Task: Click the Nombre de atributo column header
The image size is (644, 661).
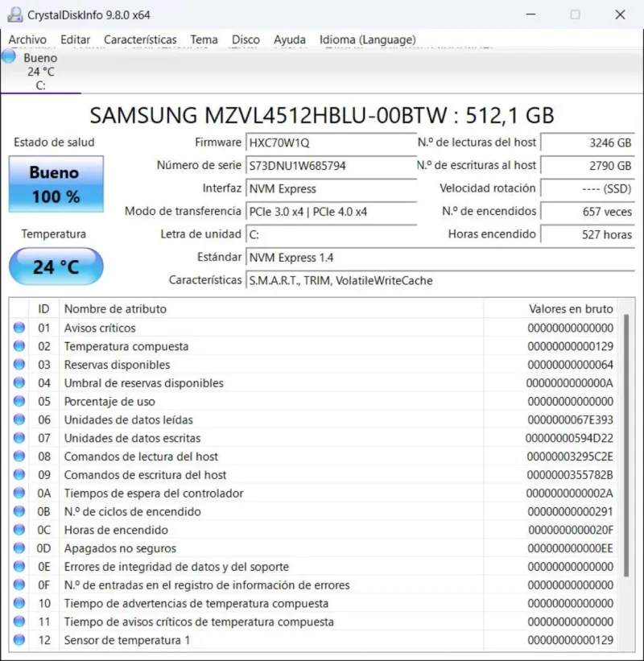Action: click(271, 308)
